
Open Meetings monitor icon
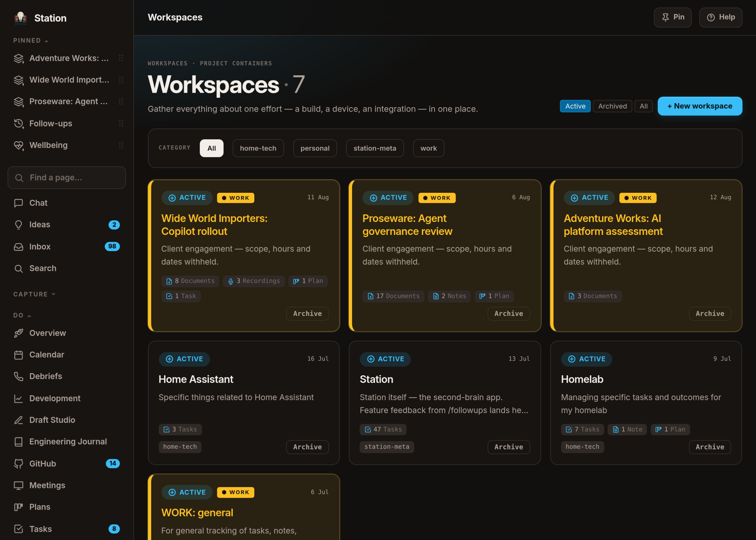(x=19, y=485)
